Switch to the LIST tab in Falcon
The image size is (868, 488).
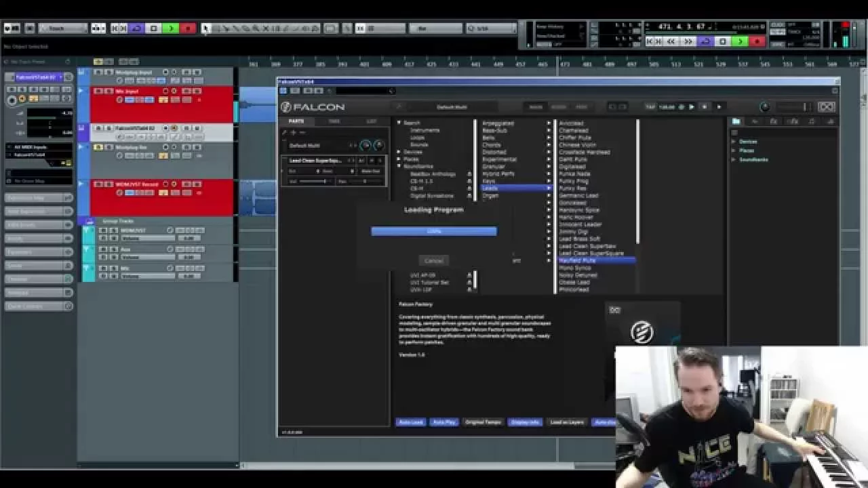(x=372, y=121)
